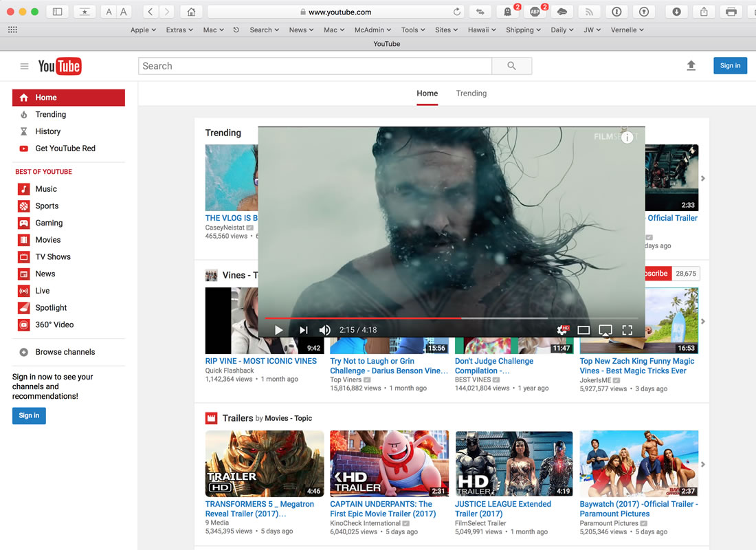Click the AirPlay icon in the player

(605, 330)
